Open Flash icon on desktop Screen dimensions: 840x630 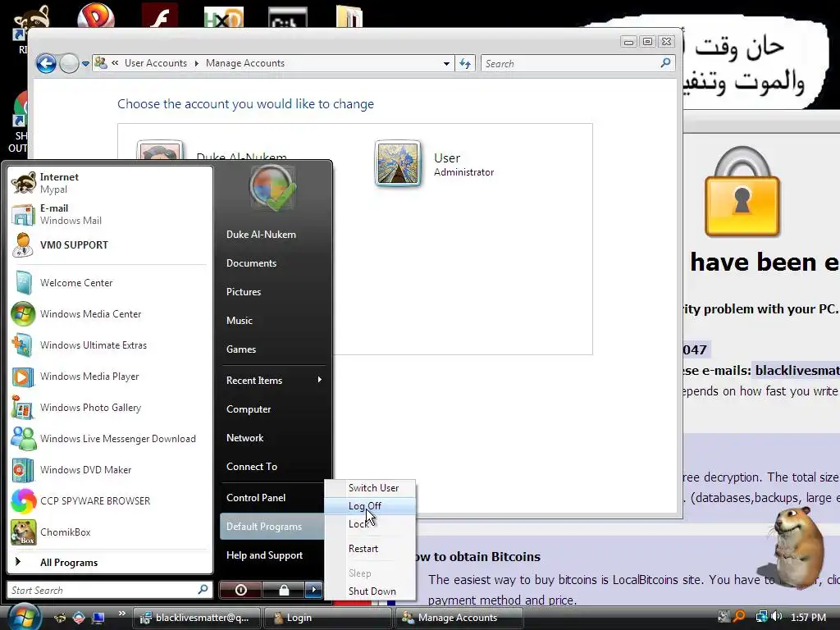[x=160, y=15]
